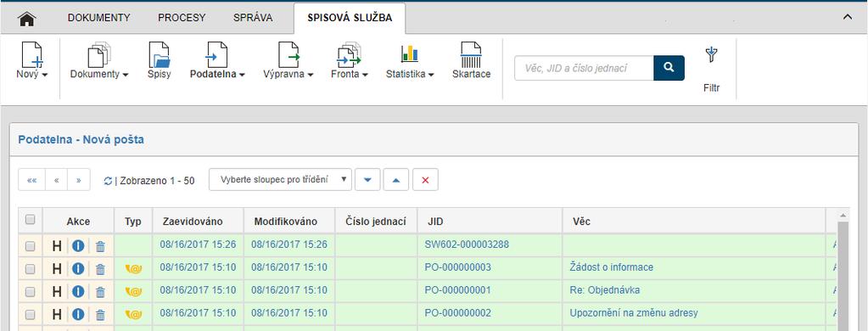The height and width of the screenshot is (331, 868).
Task: Expand the Fronta dropdown
Action: (350, 61)
